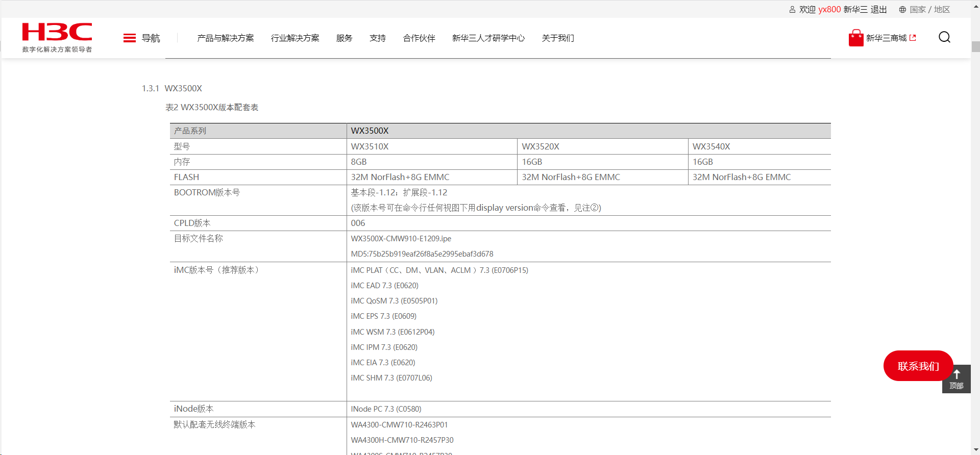The height and width of the screenshot is (455, 980).
Task: Click the 产品系列 header cell
Action: point(258,131)
